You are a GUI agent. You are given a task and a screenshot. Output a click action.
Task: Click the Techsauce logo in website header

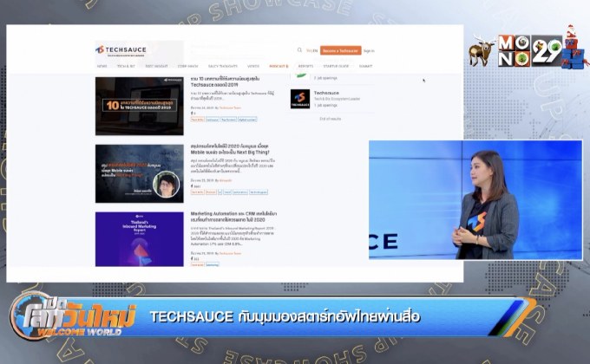(121, 50)
